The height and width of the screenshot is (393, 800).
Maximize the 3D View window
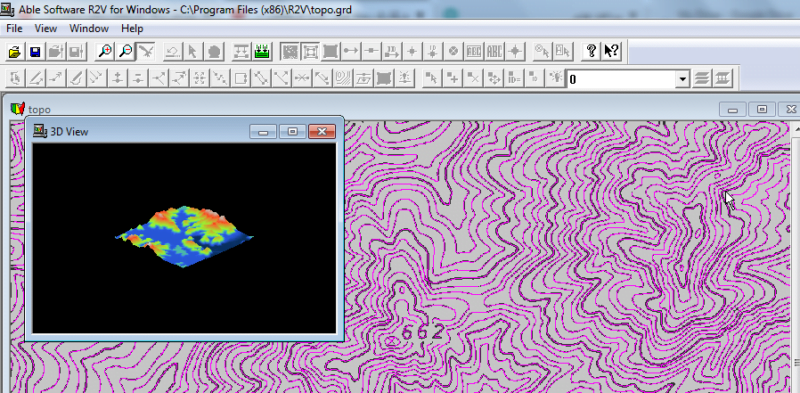tap(292, 132)
